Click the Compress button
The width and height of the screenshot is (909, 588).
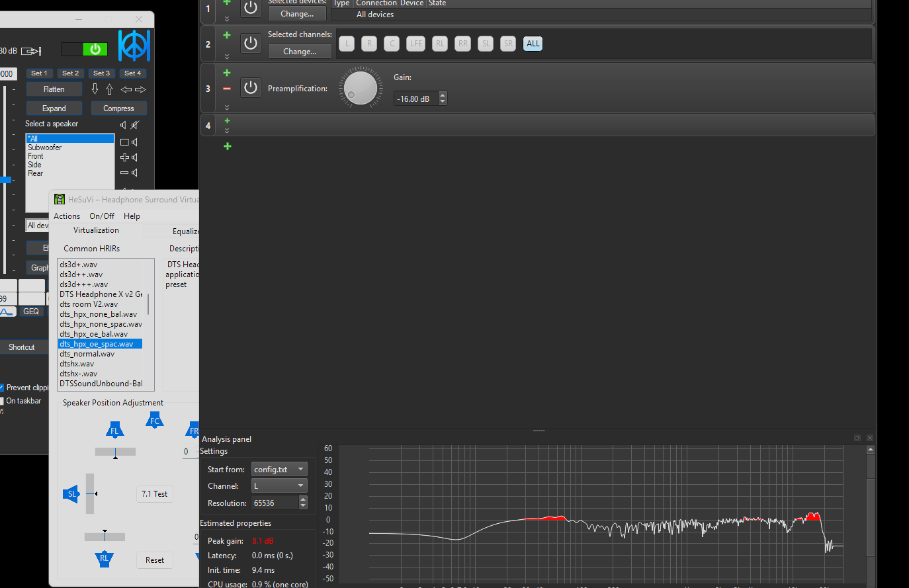point(118,108)
